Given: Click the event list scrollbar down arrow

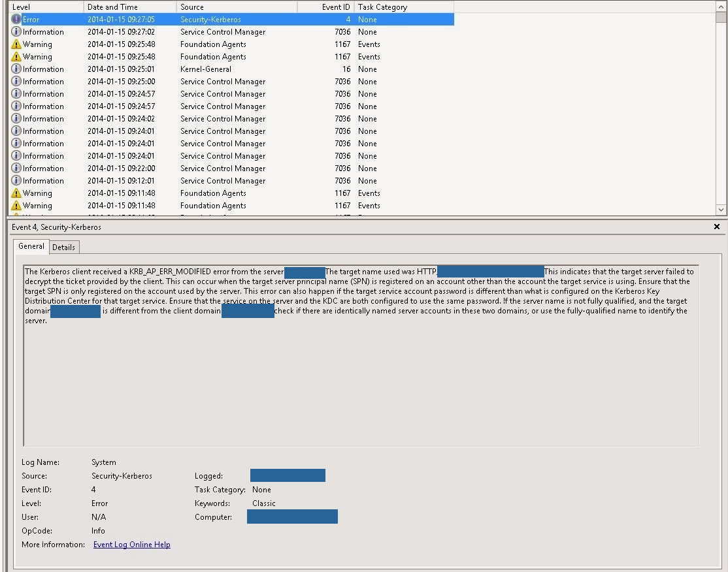Looking at the screenshot, I should tap(721, 210).
